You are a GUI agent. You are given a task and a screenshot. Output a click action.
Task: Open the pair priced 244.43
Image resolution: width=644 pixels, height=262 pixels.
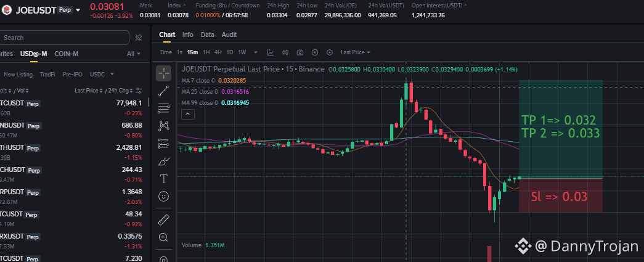71,174
